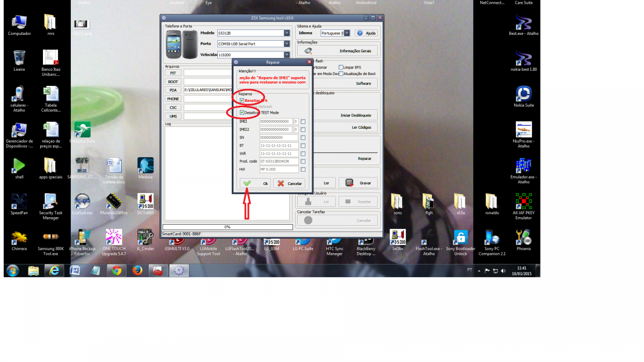Viewport: 644px width, 362px height.
Task: Open the Sony Bootloader Unlock icon
Action: point(460,242)
